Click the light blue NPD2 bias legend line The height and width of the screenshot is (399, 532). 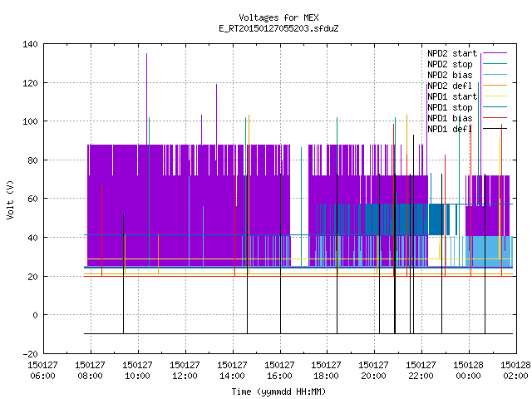coord(495,75)
